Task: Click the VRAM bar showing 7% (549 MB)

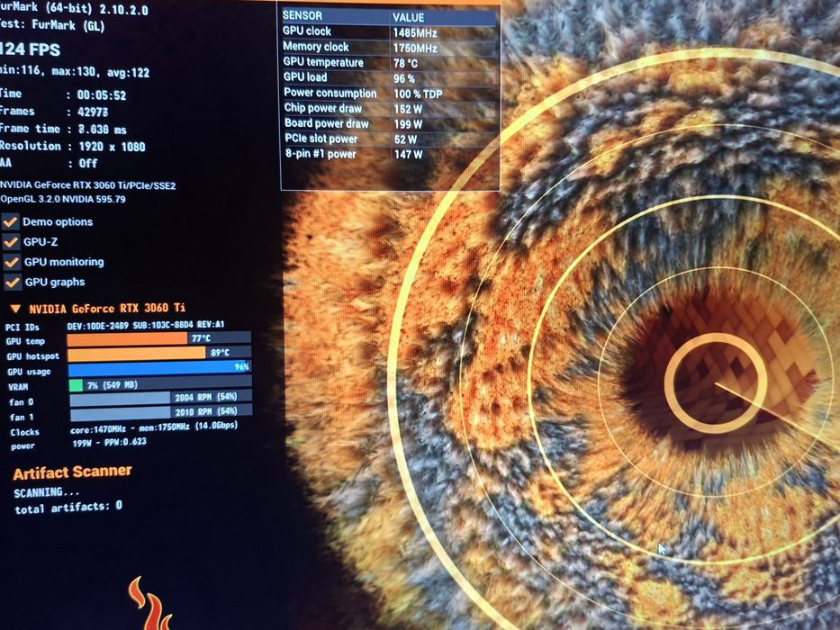Action: click(x=160, y=383)
